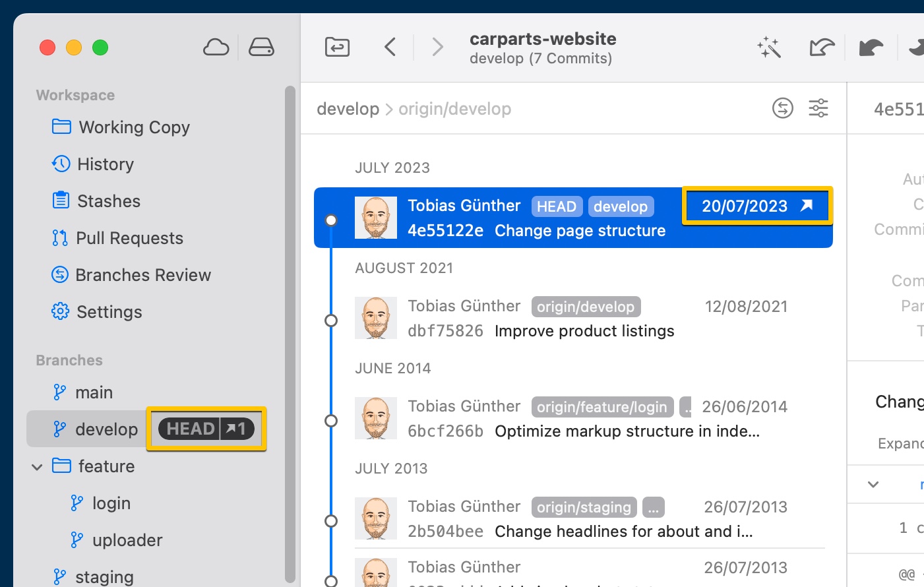Click the Fetch outlined-arrow icon
924x587 pixels.
tap(822, 47)
